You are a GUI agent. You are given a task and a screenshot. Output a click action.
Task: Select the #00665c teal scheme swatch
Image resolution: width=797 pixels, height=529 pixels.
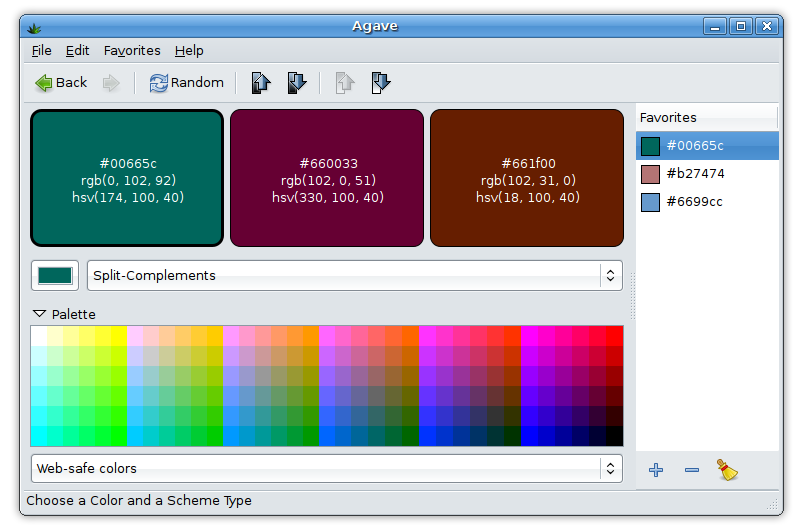[x=127, y=178]
